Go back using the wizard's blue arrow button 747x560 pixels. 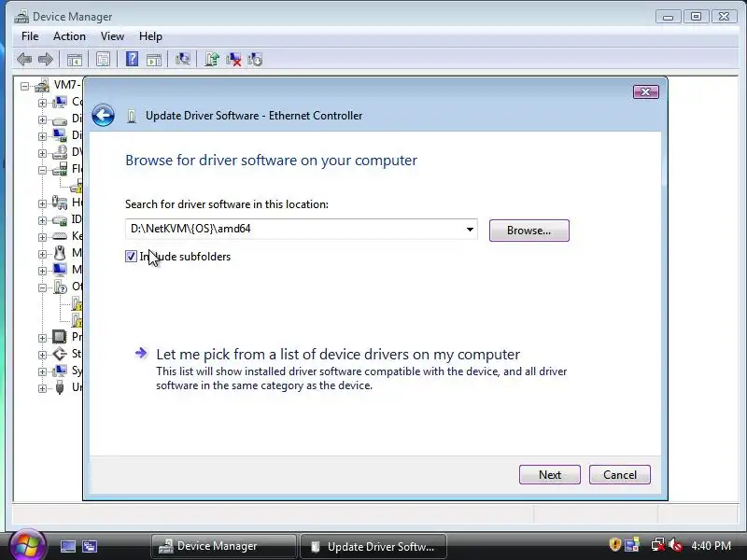click(104, 115)
